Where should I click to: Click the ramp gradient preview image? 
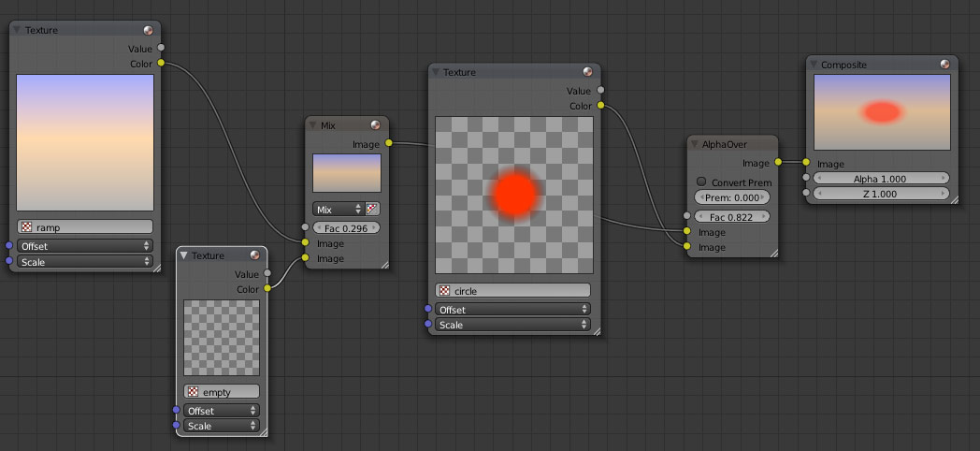(x=85, y=142)
